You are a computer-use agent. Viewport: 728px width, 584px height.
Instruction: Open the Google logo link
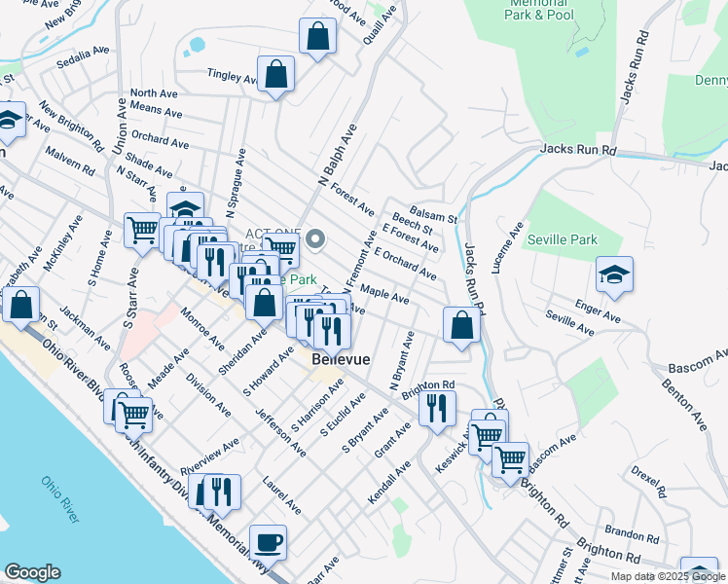click(x=32, y=572)
